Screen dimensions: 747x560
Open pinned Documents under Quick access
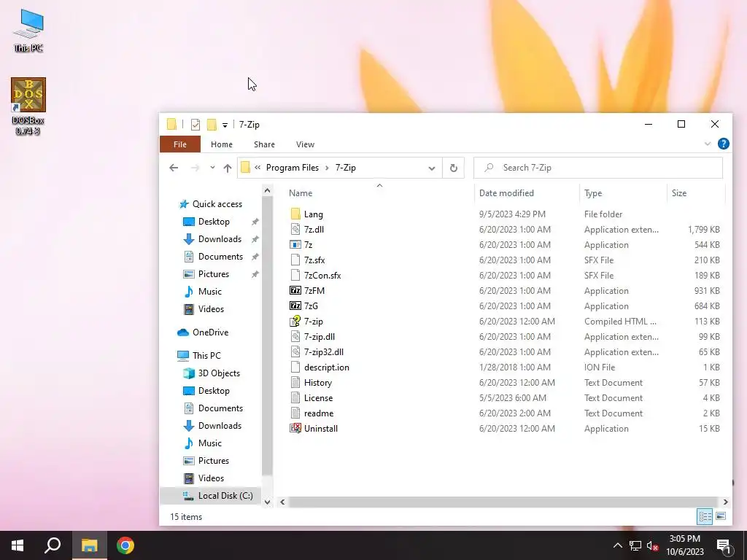point(220,257)
